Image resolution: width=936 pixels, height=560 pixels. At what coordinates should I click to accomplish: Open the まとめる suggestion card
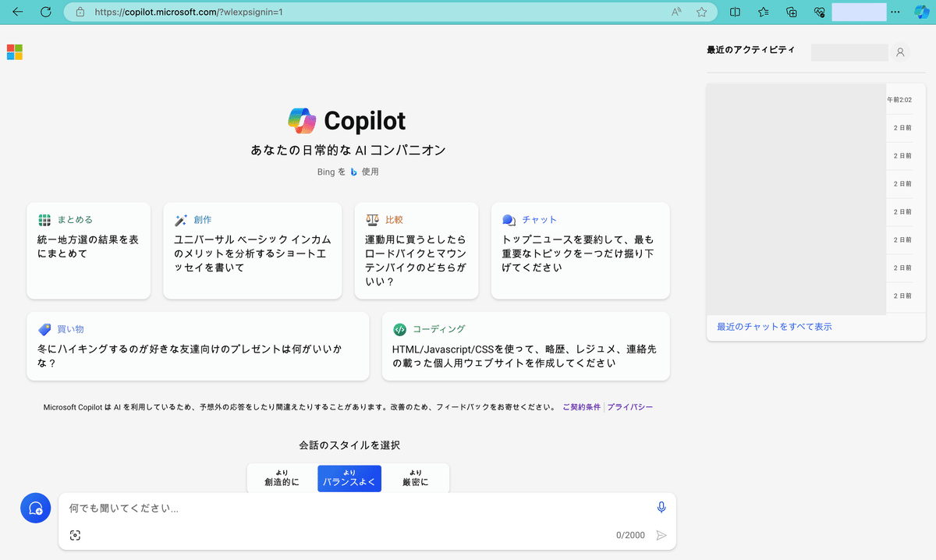coord(89,250)
